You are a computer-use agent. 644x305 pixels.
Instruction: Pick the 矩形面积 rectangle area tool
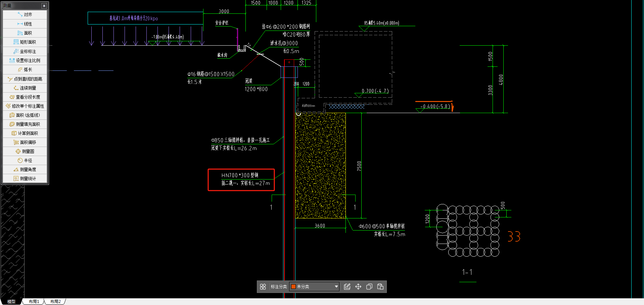[x=25, y=42]
